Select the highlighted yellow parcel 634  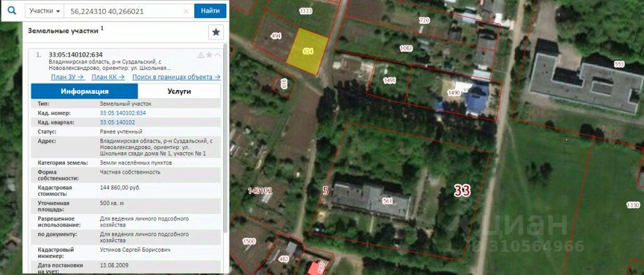click(x=308, y=52)
